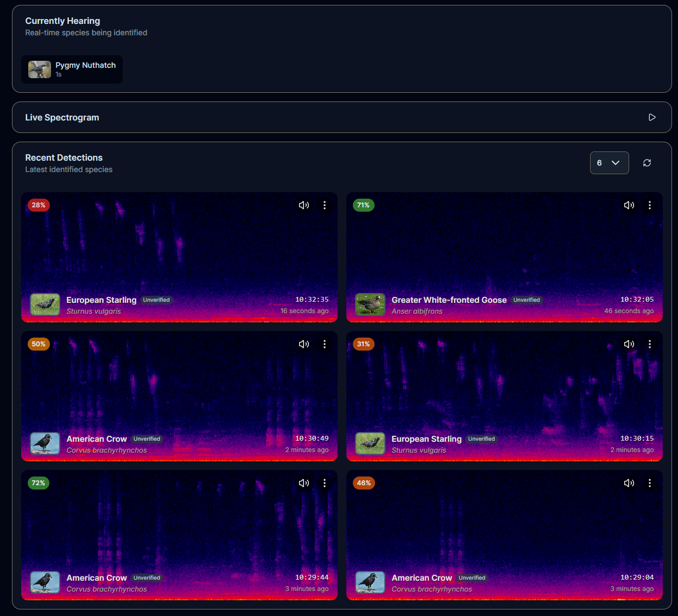The width and height of the screenshot is (678, 616).
Task: Open more options on 46% American Crow card
Action: pyautogui.click(x=649, y=483)
